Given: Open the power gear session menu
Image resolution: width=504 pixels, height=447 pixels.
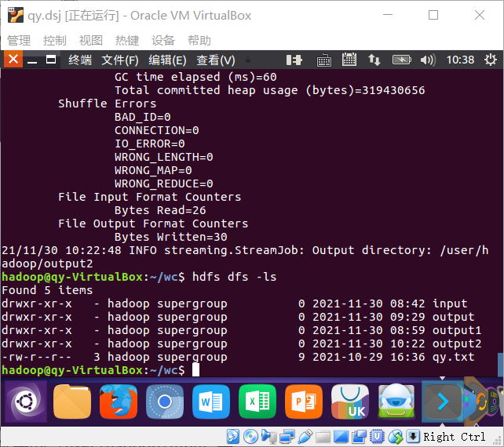Looking at the screenshot, I should pyautogui.click(x=490, y=60).
